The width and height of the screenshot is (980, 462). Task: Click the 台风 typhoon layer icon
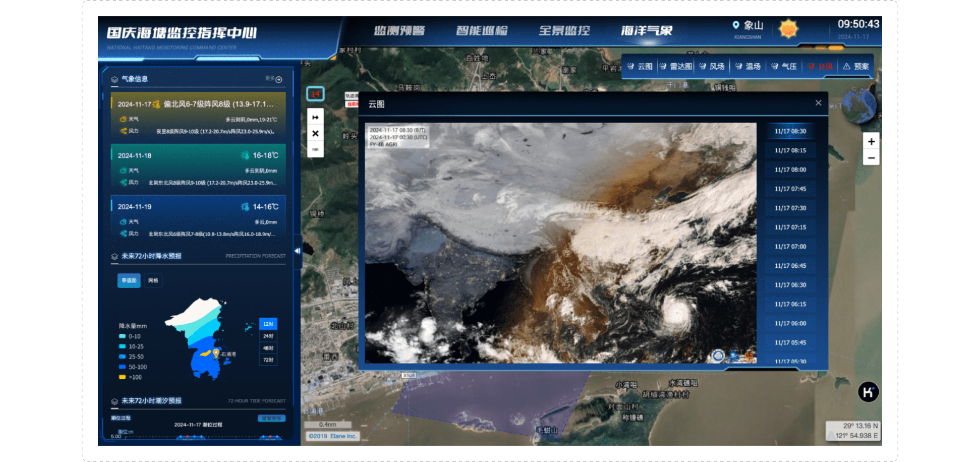point(811,67)
